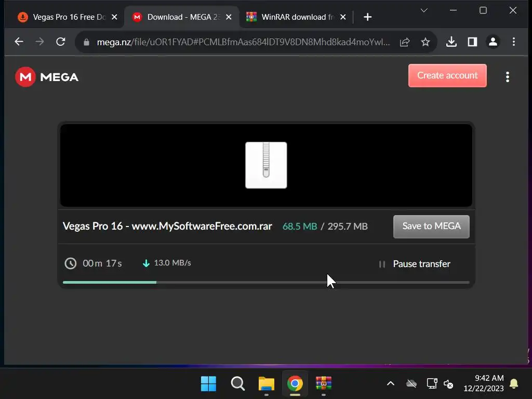Open Windows taskbar search

(x=237, y=384)
